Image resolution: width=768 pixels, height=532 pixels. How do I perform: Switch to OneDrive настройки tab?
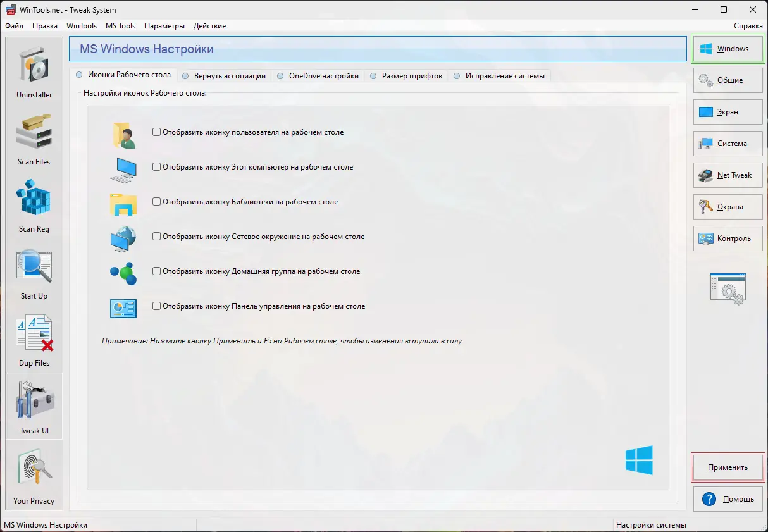(318, 76)
